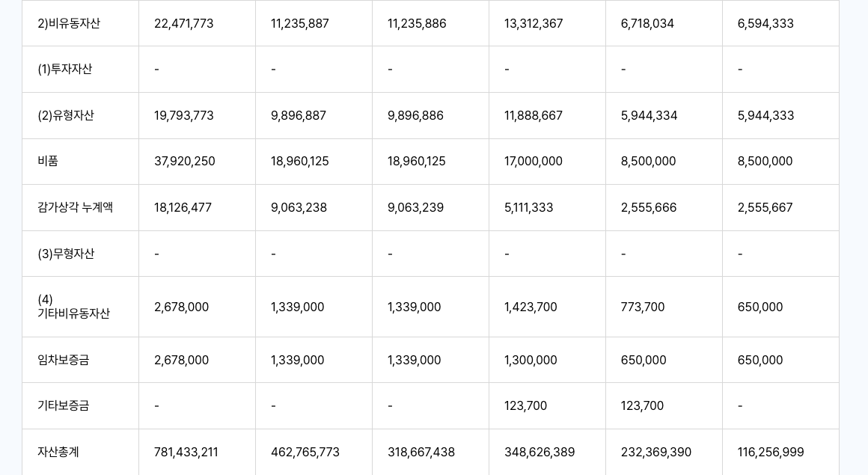This screenshot has height=475, width=868.
Task: Click the (4) 기타비유동자산 row label
Action: point(73,307)
